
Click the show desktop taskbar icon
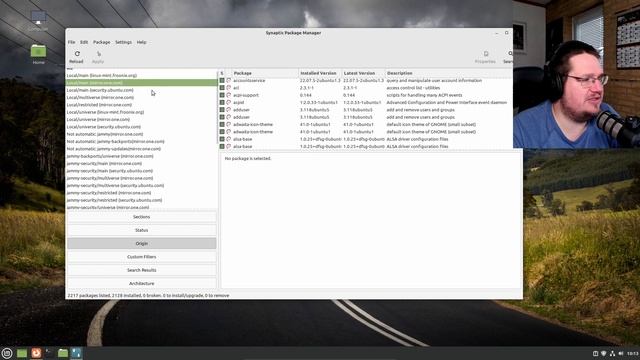pos(22,353)
